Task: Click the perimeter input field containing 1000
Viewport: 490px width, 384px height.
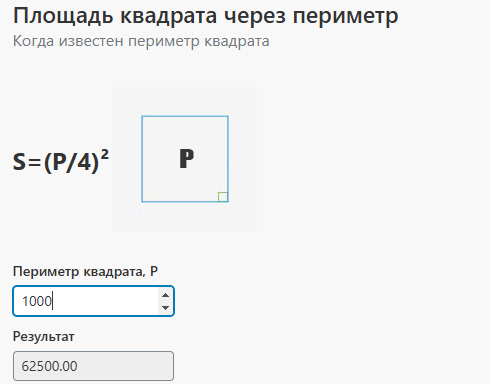Action: point(93,301)
